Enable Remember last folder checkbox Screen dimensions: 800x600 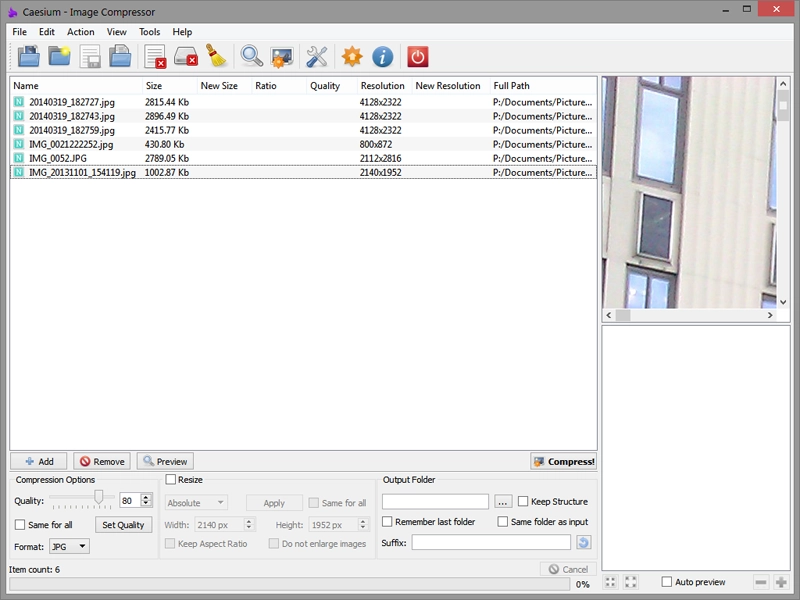tap(387, 521)
